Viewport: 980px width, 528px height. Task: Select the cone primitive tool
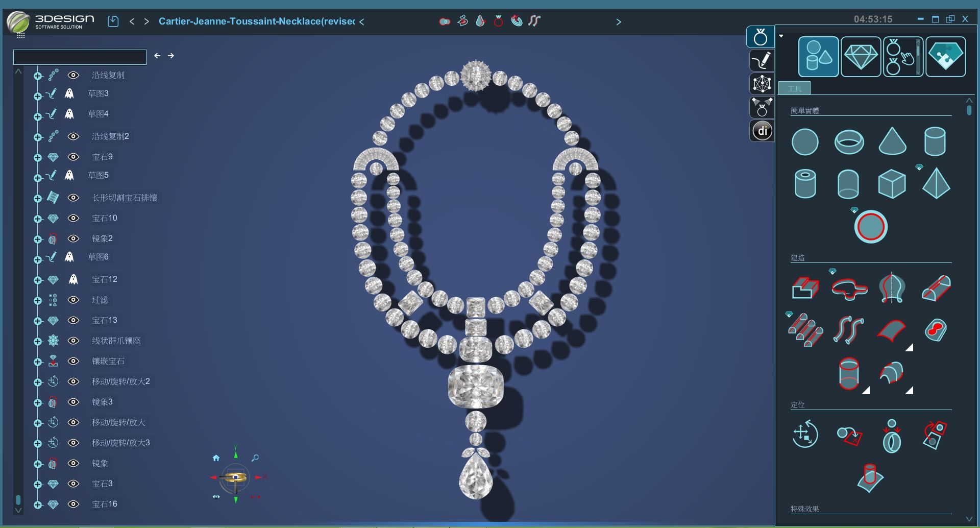(892, 141)
